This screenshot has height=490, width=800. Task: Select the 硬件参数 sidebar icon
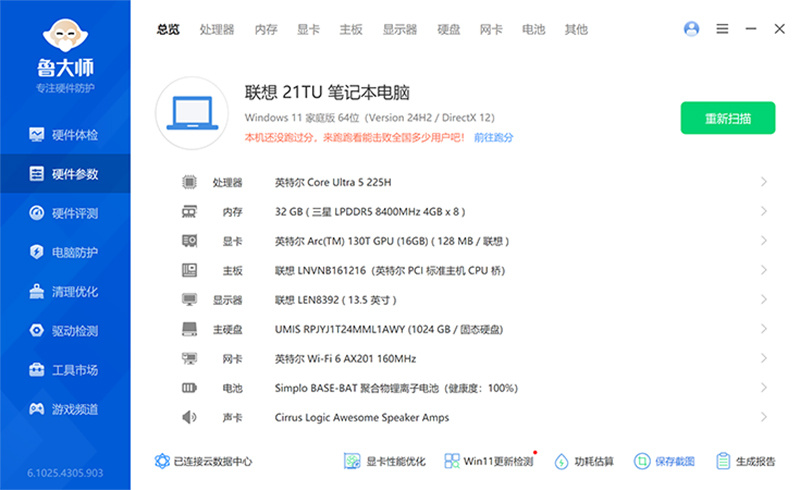click(36, 174)
